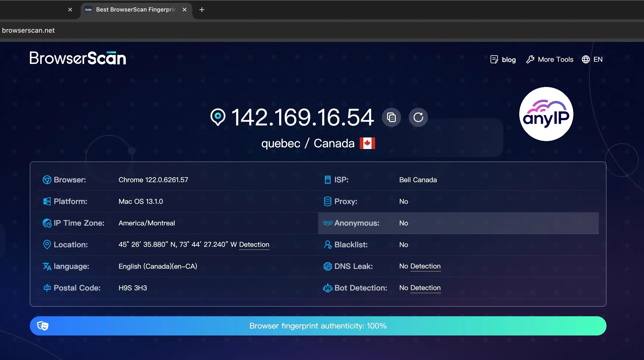Click the Anonymous row No value
The height and width of the screenshot is (360, 644).
(404, 223)
